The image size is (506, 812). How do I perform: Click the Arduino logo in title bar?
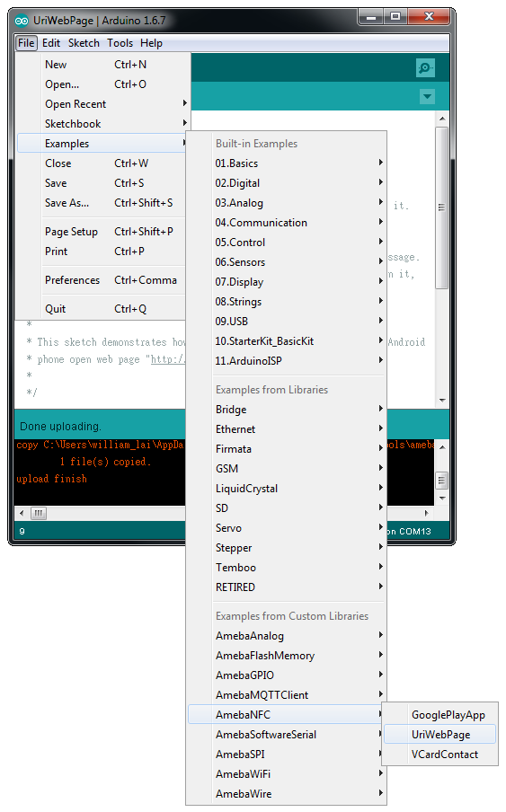(22, 21)
